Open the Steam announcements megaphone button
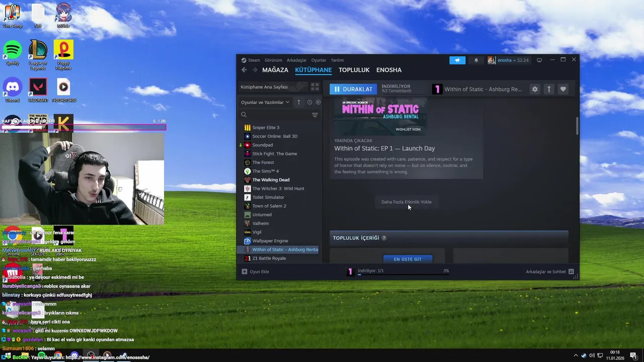 pyautogui.click(x=457, y=60)
